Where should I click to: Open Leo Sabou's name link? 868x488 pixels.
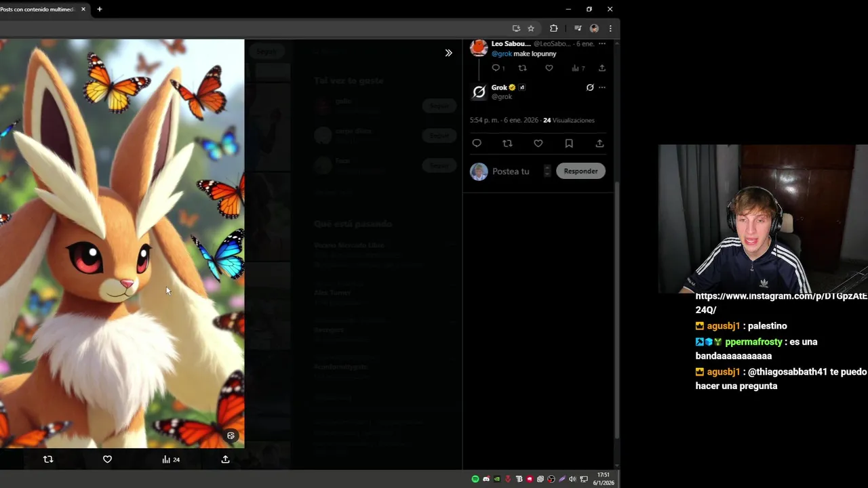(511, 43)
